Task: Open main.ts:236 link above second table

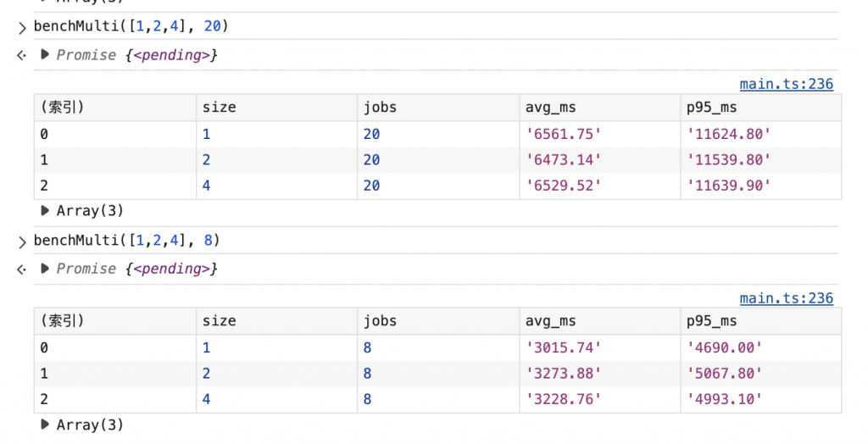Action: coord(786,297)
